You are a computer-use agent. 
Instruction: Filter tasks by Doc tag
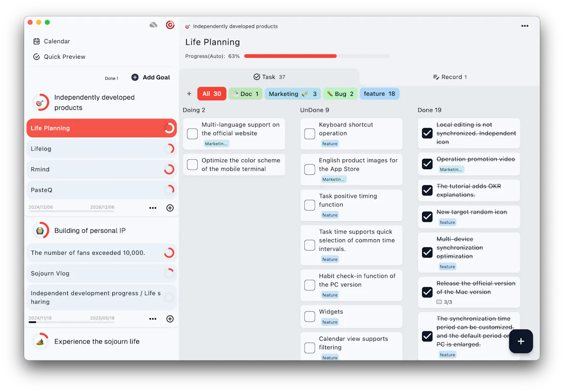(246, 94)
